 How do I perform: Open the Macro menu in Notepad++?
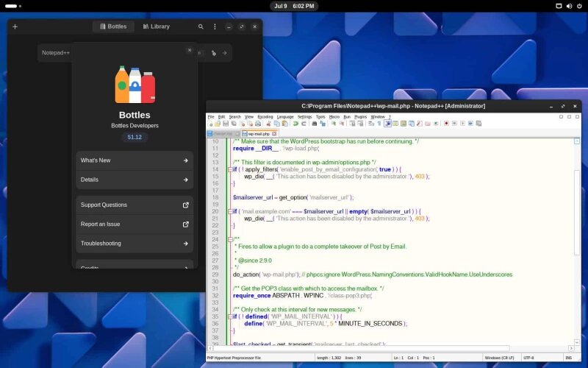[334, 117]
